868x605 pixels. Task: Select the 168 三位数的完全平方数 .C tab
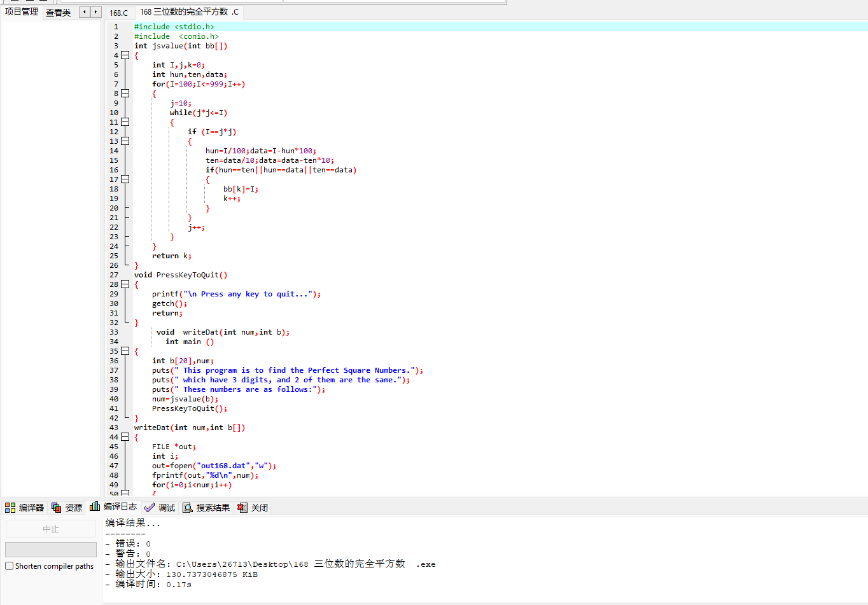(x=189, y=12)
